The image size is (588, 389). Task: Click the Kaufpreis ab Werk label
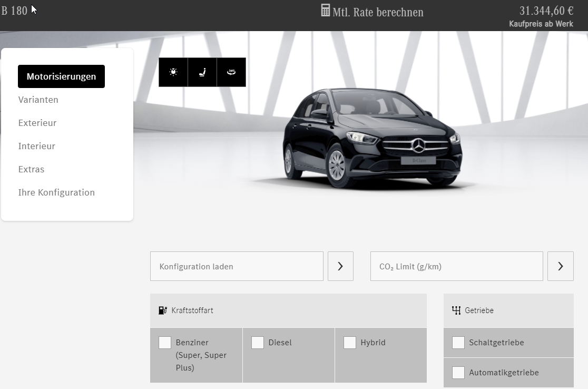pos(541,24)
